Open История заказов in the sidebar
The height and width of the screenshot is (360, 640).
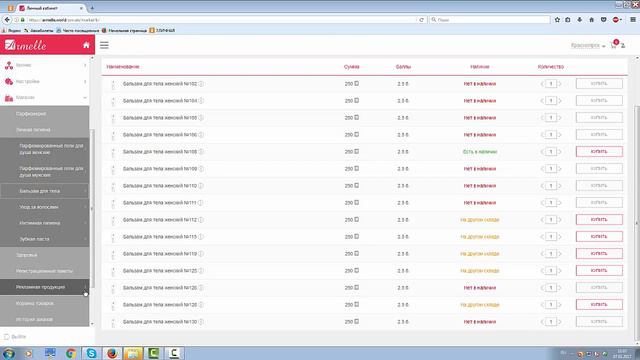click(44, 319)
